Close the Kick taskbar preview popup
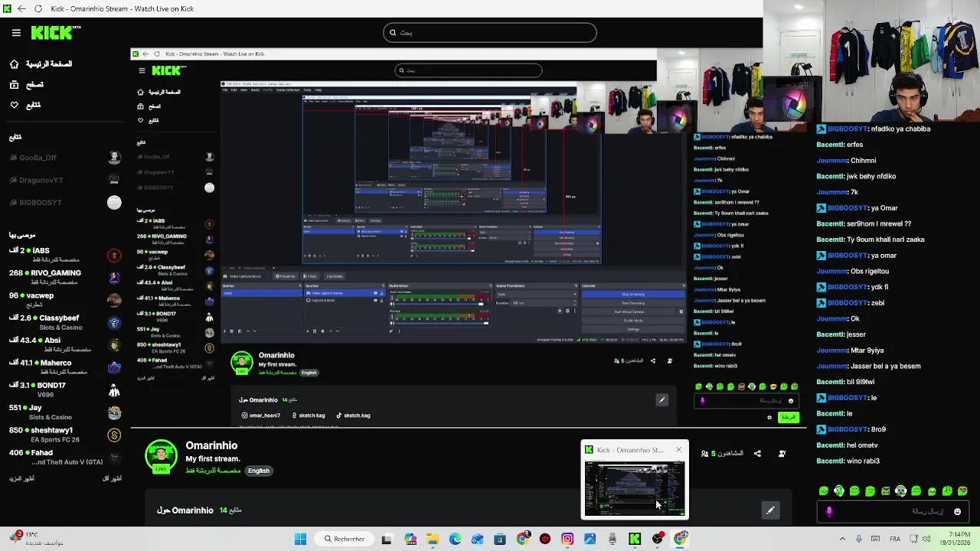This screenshot has height=551, width=980. click(x=678, y=449)
